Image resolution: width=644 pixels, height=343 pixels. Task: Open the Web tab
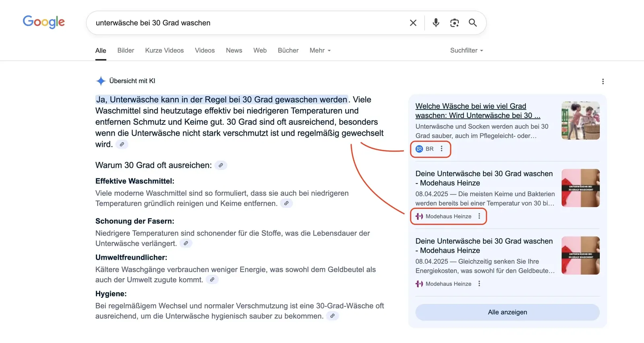tap(260, 50)
